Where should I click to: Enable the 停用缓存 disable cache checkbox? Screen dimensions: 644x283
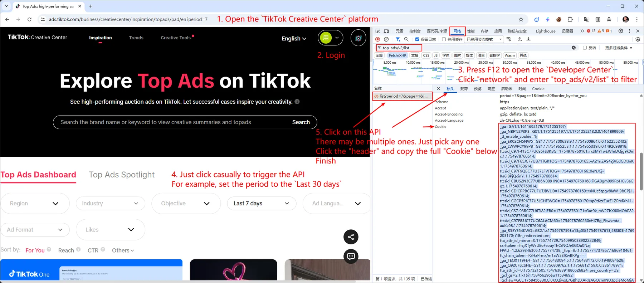[x=444, y=39]
